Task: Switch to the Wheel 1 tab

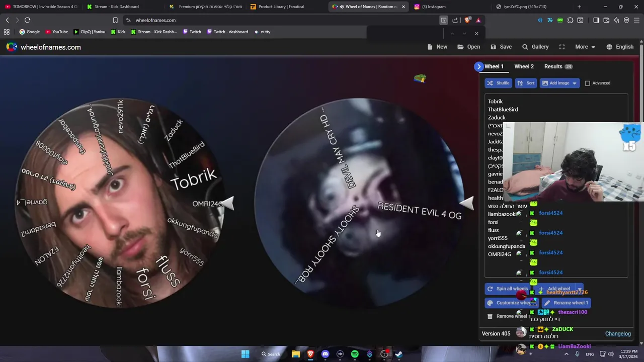Action: [494, 66]
